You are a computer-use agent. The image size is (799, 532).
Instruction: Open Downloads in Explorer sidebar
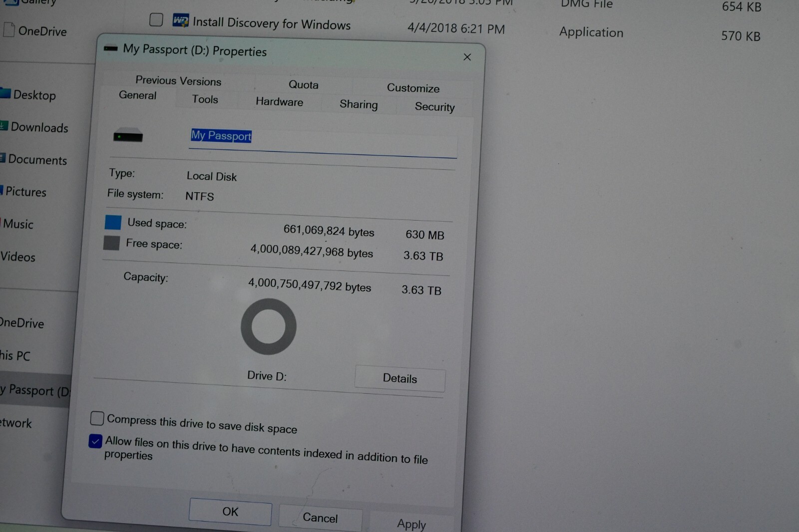39,127
